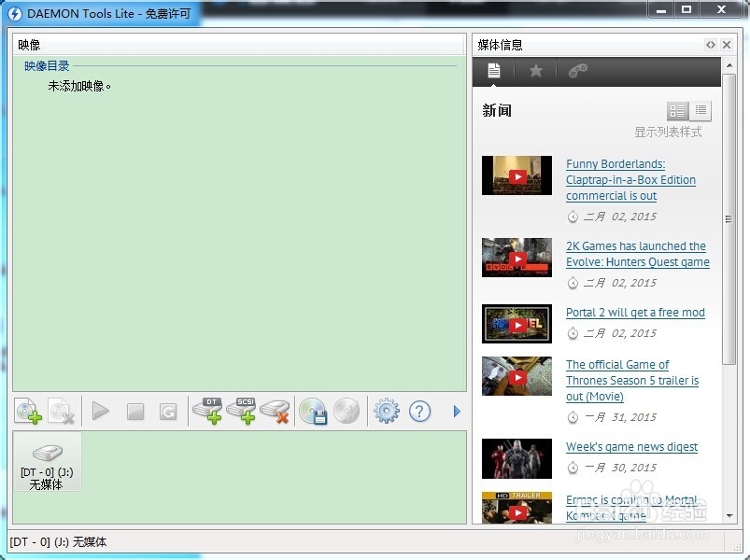Click the Add Image disc icon
Viewport: 750px width, 560px height.
point(28,411)
